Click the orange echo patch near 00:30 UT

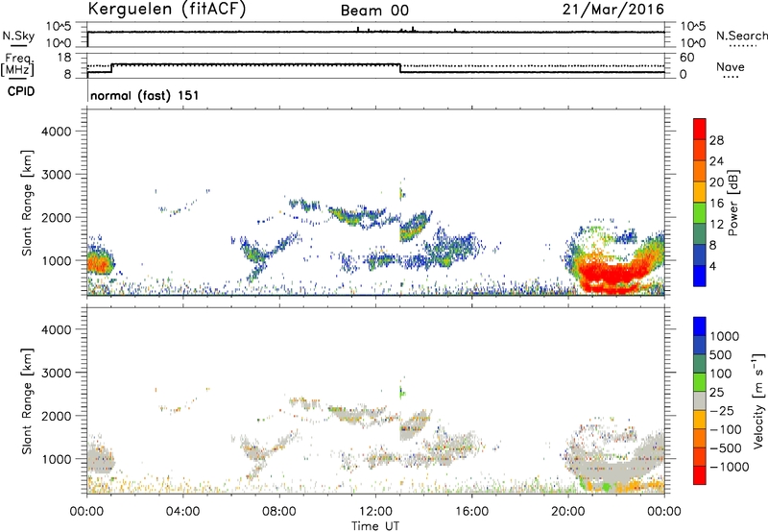98,264
